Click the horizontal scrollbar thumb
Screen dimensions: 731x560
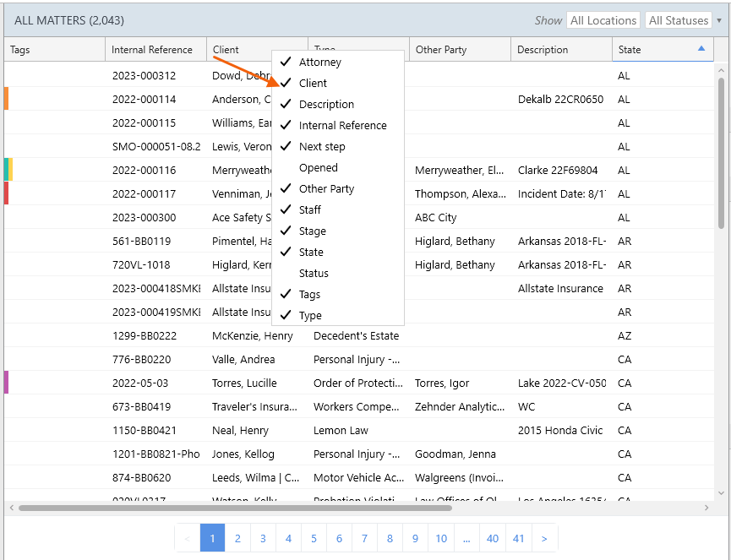[x=235, y=508]
